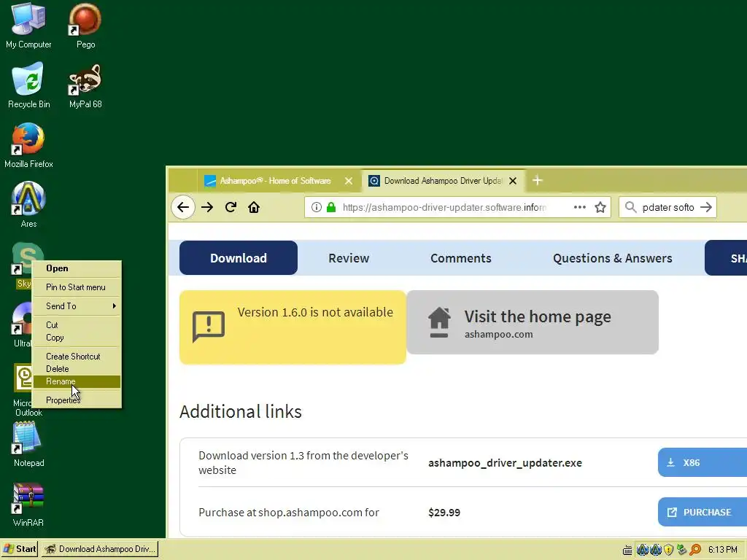
Task: Click the orange magnifier tray icon
Action: click(x=695, y=550)
